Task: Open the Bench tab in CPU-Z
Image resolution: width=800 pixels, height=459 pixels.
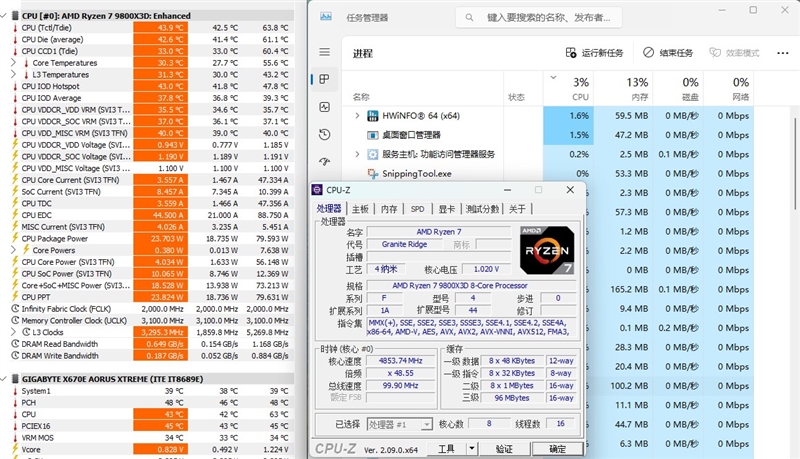Action: coord(482,209)
